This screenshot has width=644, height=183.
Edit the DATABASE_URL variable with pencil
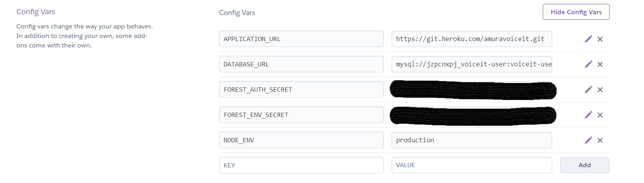coord(588,64)
